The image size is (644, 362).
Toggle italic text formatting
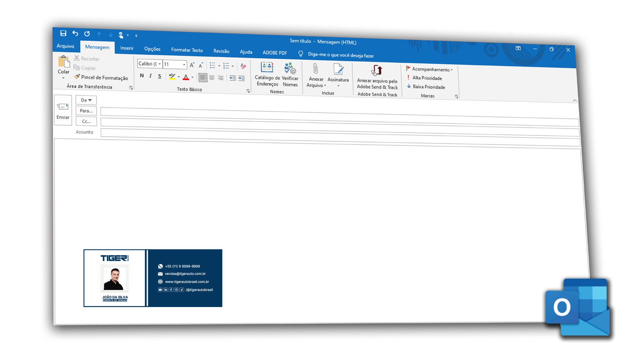click(x=150, y=76)
